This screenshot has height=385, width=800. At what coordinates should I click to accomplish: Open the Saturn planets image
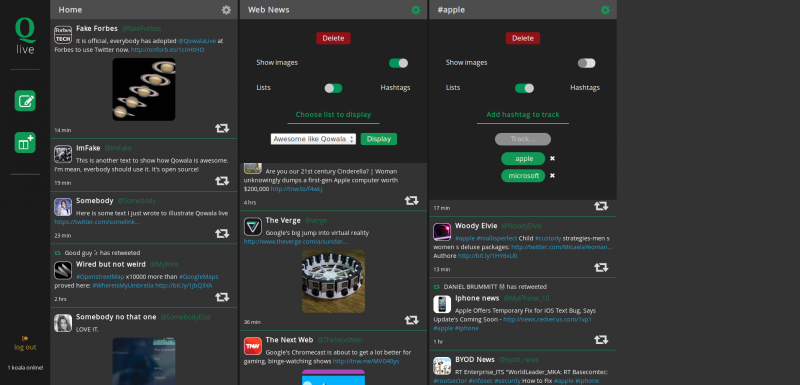pos(144,89)
